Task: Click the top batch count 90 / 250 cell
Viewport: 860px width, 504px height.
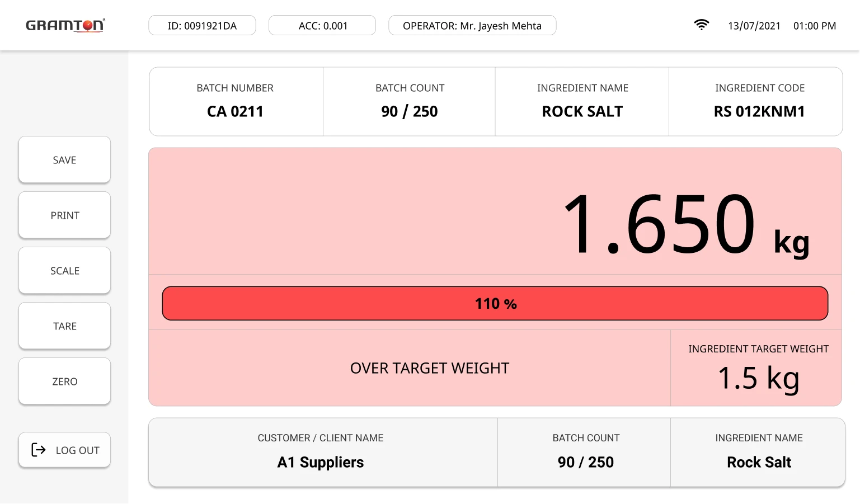Action: coord(409,101)
